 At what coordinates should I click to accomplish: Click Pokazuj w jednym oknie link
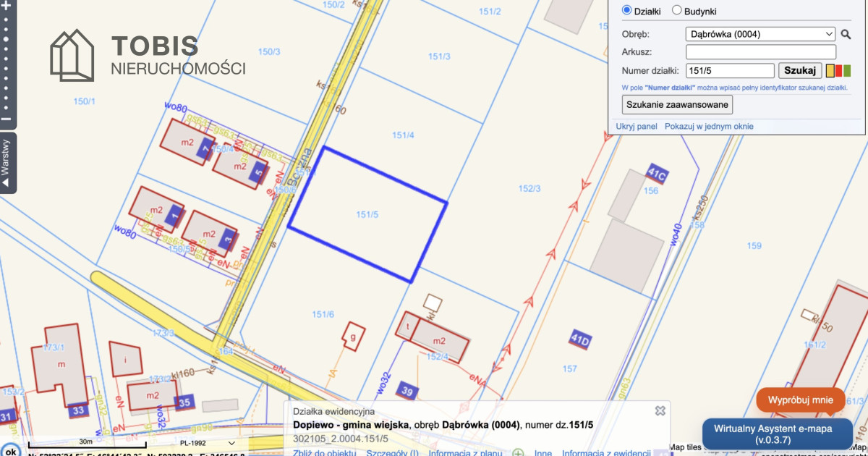[x=709, y=126]
